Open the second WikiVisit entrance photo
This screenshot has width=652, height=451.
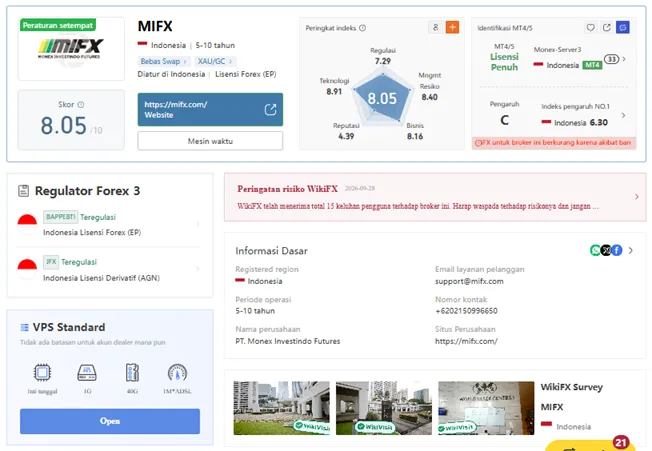click(x=384, y=408)
